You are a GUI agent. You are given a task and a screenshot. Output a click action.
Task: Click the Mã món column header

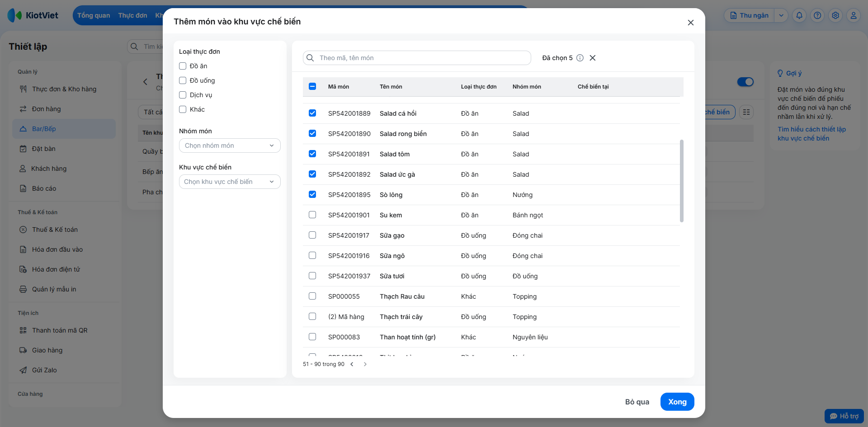[x=339, y=87]
